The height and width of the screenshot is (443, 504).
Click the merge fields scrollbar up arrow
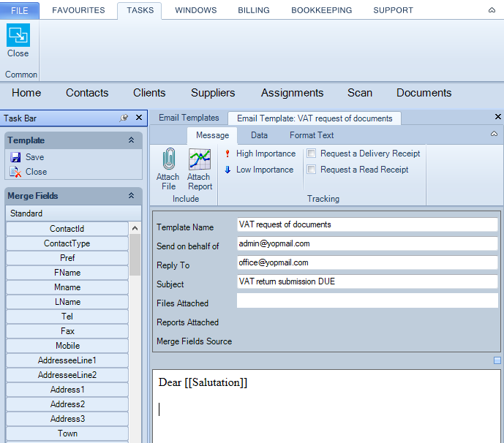pyautogui.click(x=135, y=228)
